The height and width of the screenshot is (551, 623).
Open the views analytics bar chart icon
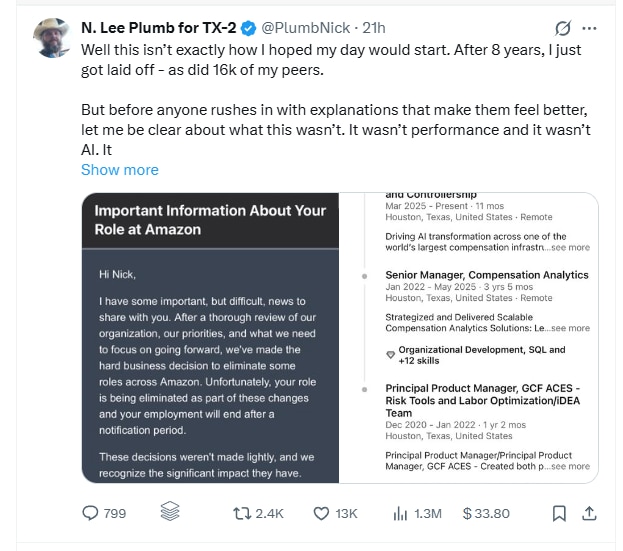(400, 513)
